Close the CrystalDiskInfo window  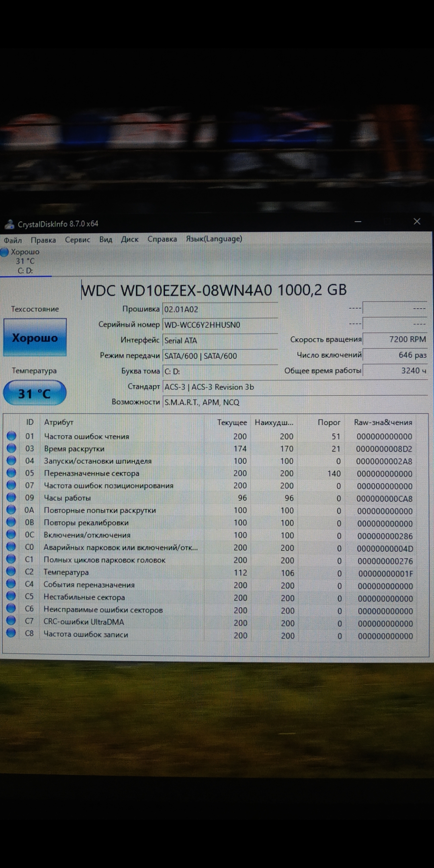point(417,221)
